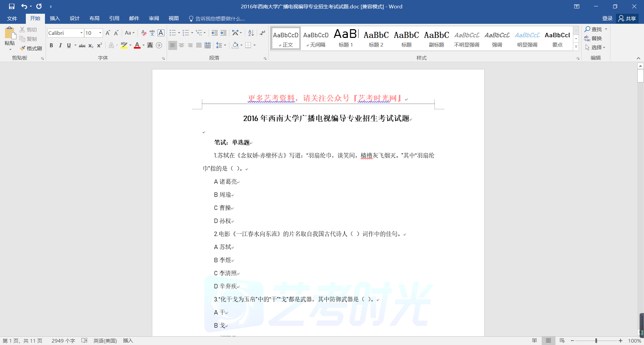Click the Save icon in title bar
The width and height of the screenshot is (644, 345).
pyautogui.click(x=12, y=6)
